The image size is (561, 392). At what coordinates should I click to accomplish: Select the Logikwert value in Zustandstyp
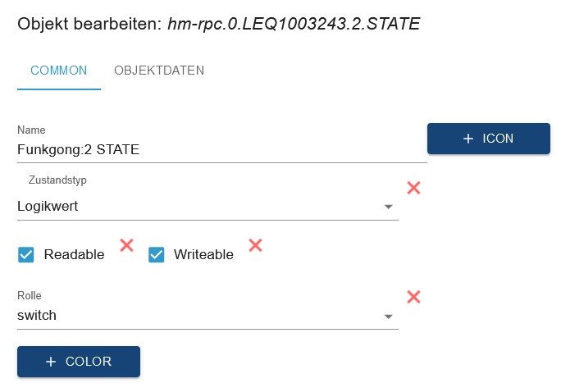48,207
